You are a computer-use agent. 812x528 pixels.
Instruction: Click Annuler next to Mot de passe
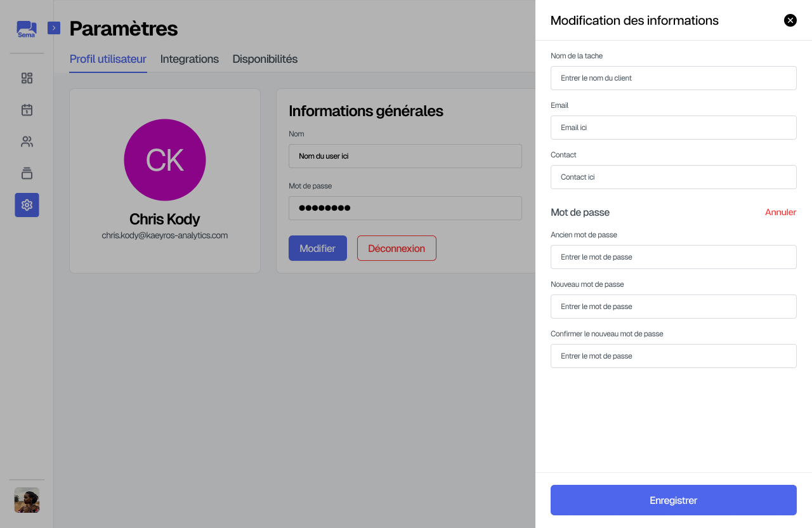click(x=780, y=213)
